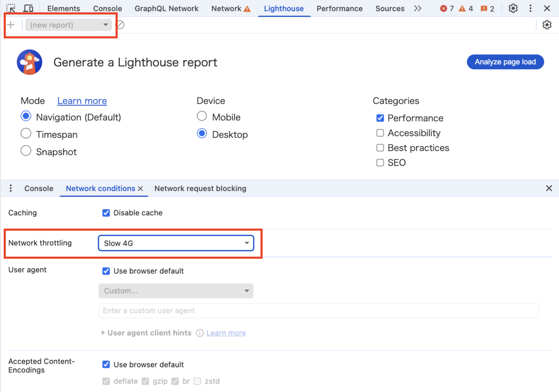The image size is (559, 392).
Task: Toggle User agent Use browser default
Action: pos(106,271)
